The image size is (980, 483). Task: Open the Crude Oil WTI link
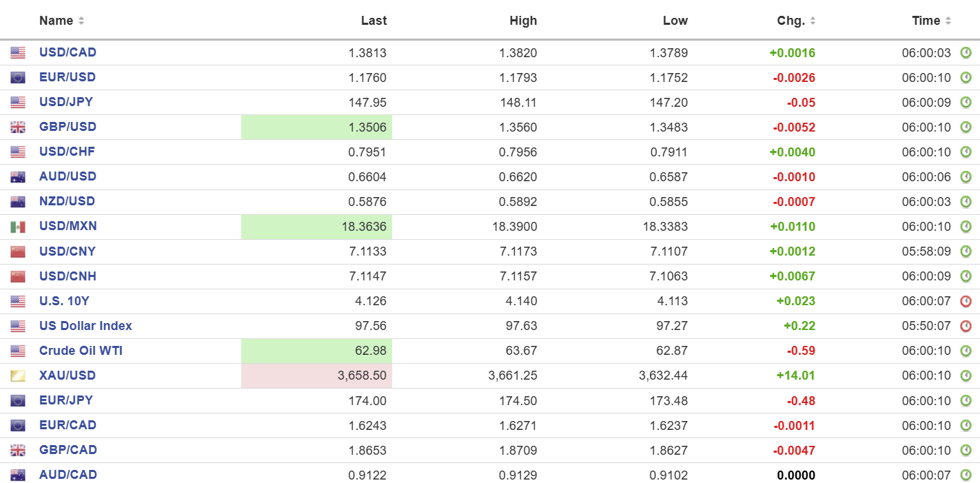[x=81, y=350]
